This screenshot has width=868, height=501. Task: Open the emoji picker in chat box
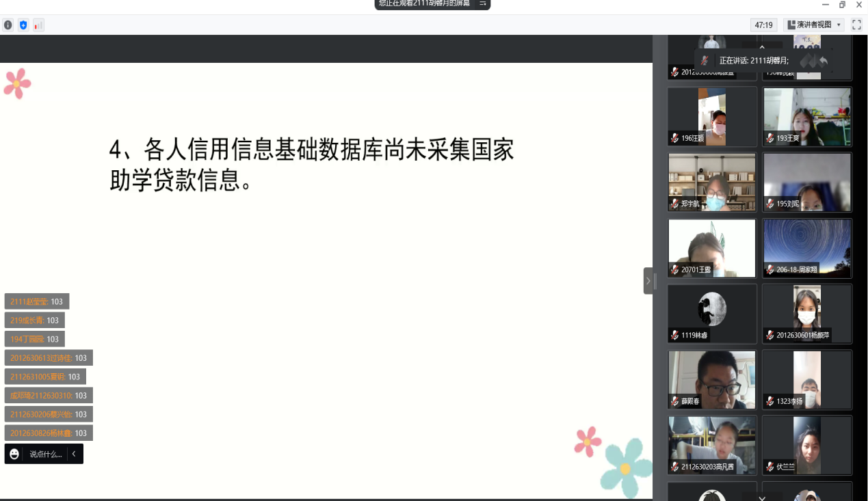pos(14,454)
